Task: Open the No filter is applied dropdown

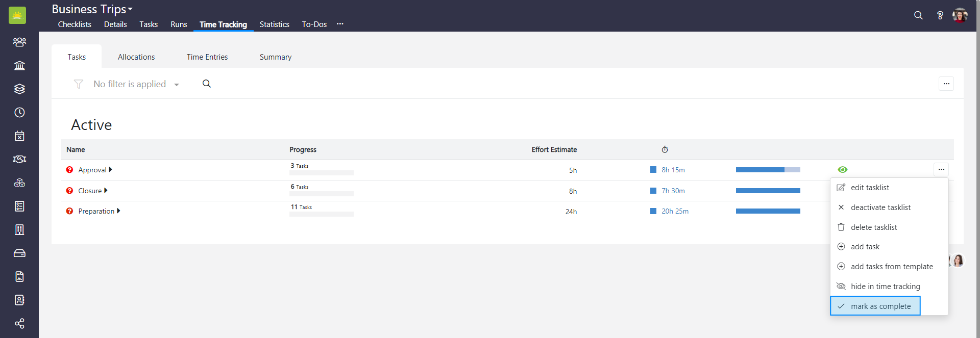Action: tap(136, 84)
